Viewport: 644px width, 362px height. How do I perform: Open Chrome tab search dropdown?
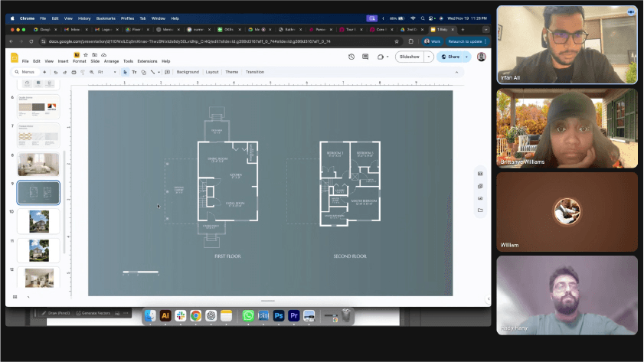486,30
